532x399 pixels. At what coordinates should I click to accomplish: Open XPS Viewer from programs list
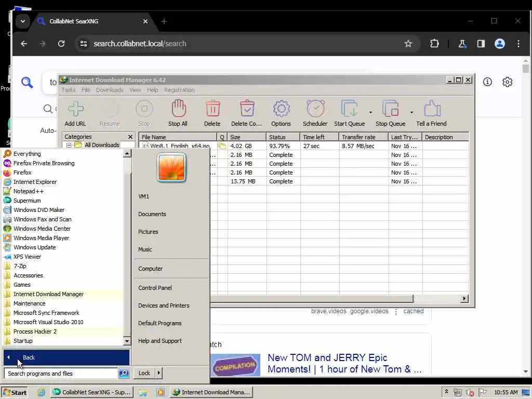pos(63,257)
